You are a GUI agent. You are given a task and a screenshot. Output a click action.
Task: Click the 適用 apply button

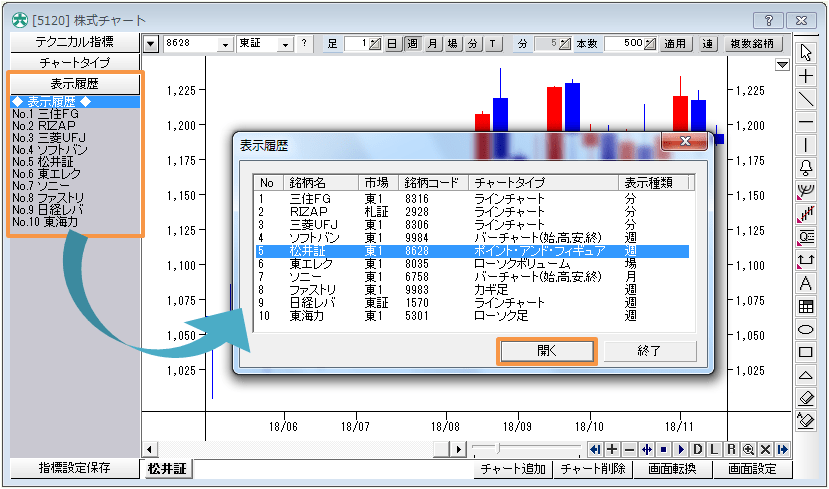tap(675, 43)
